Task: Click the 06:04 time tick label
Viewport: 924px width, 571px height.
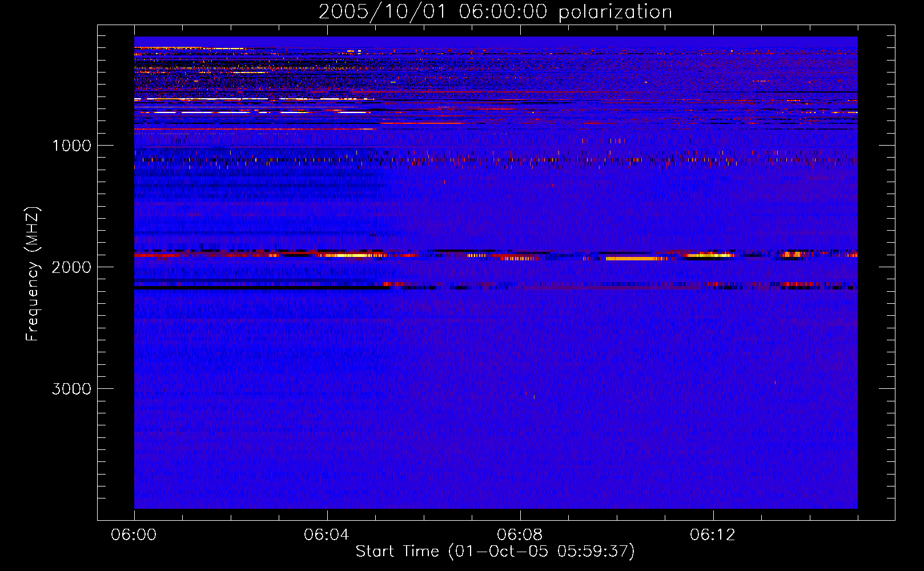Action: 327,535
